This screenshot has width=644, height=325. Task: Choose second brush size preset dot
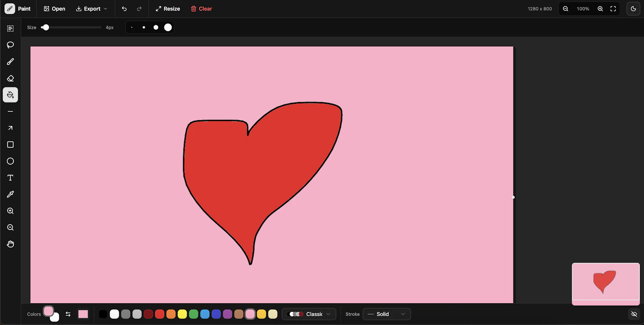(144, 27)
